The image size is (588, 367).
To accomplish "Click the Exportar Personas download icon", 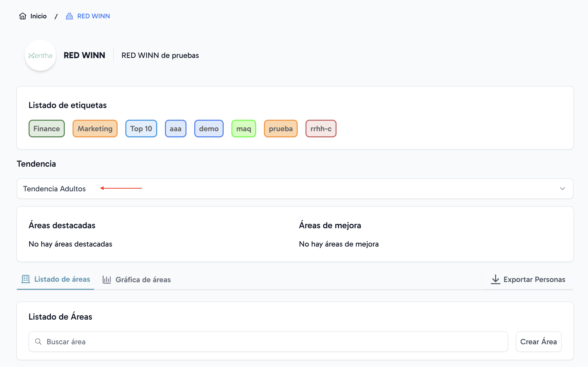I will (495, 279).
